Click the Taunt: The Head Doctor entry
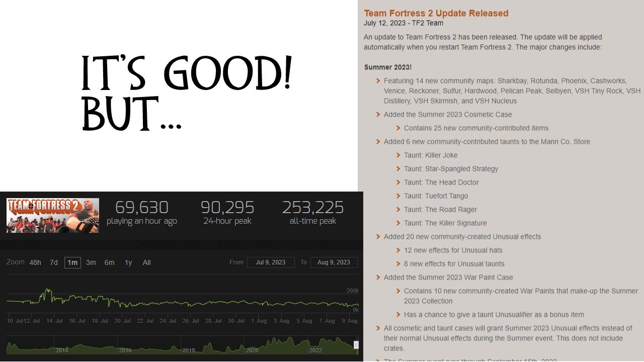 click(x=441, y=183)
